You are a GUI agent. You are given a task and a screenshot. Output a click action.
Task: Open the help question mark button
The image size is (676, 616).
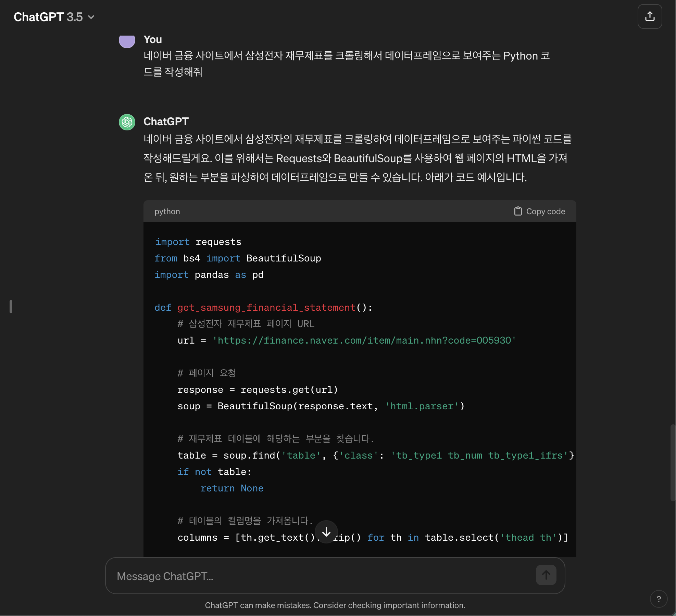click(659, 599)
